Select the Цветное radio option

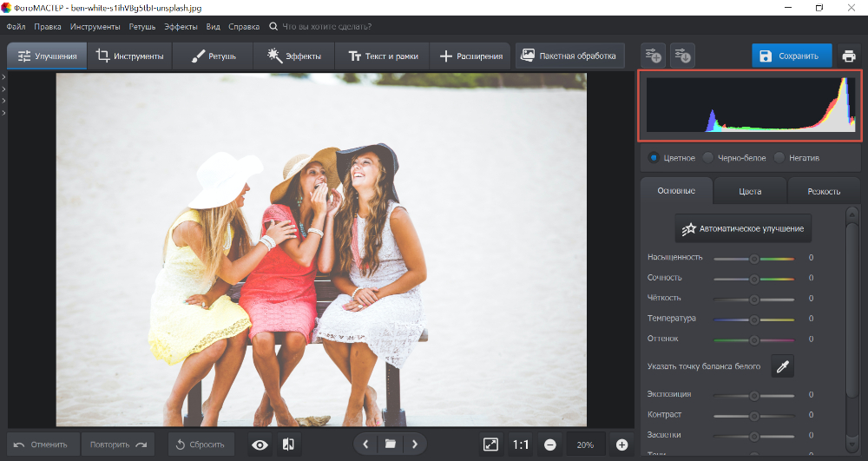(654, 158)
